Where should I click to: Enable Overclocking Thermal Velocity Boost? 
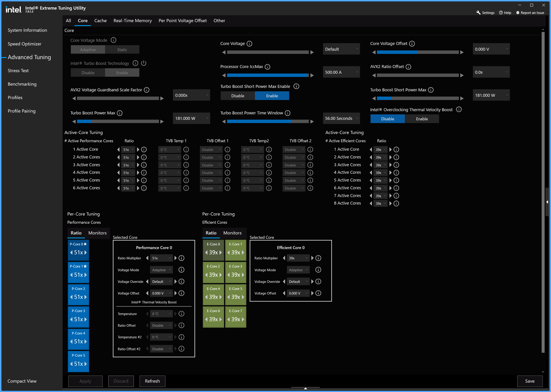[422, 119]
